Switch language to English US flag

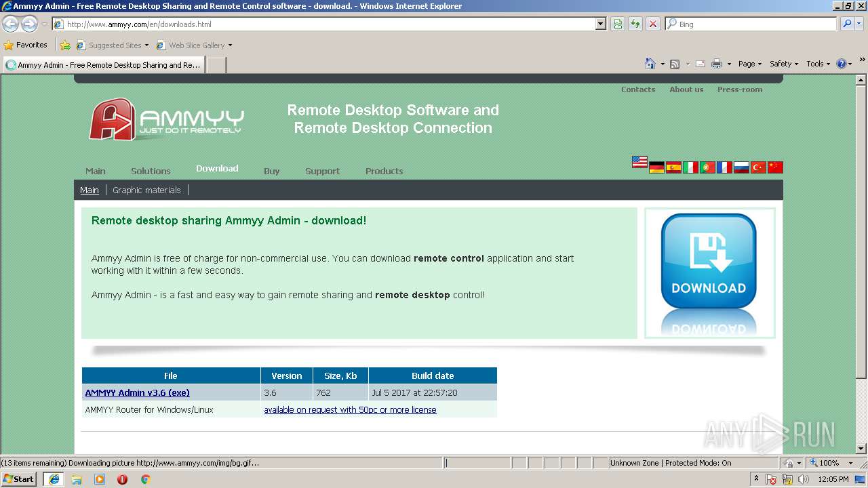[x=639, y=162]
